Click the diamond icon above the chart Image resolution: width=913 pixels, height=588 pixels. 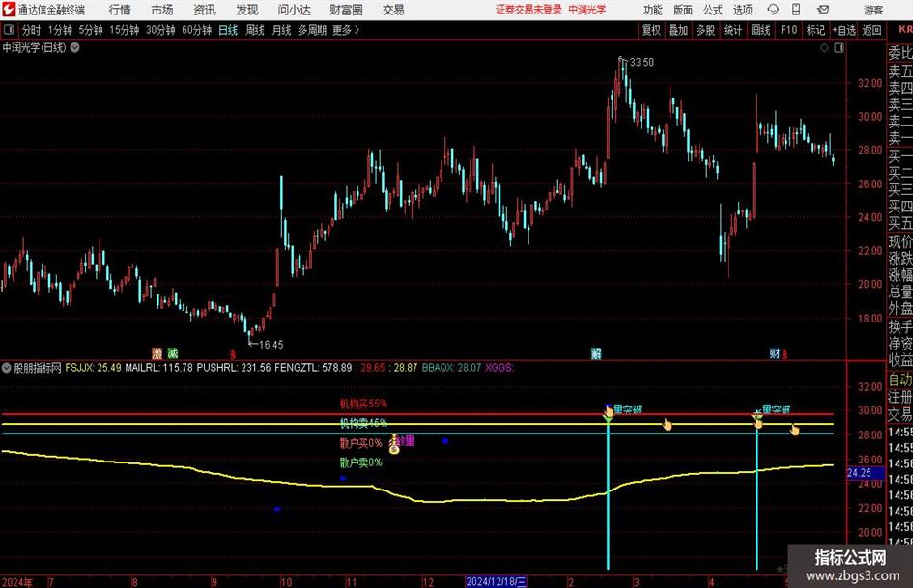point(824,48)
